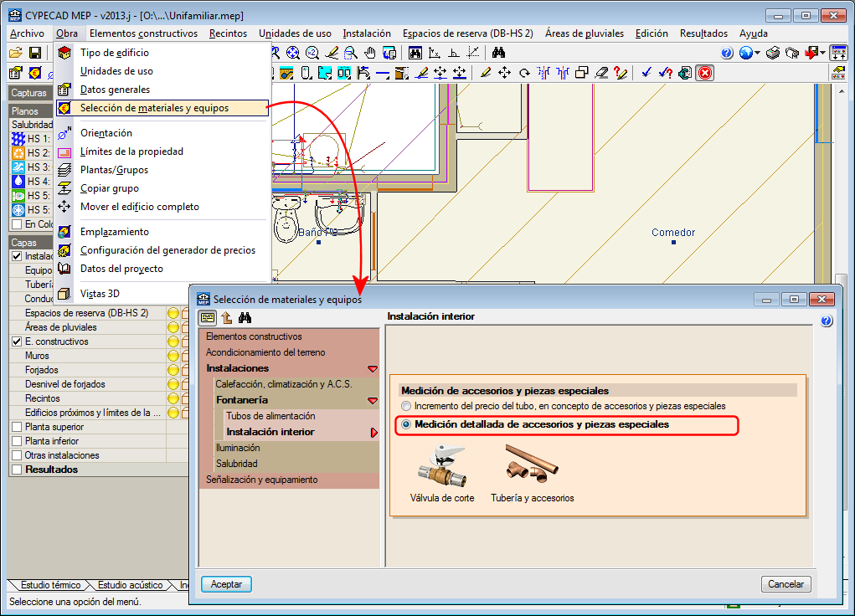Viewport: 855px width, 616px height.
Task: Enable the Planta inferior checkbox
Action: 17,441
